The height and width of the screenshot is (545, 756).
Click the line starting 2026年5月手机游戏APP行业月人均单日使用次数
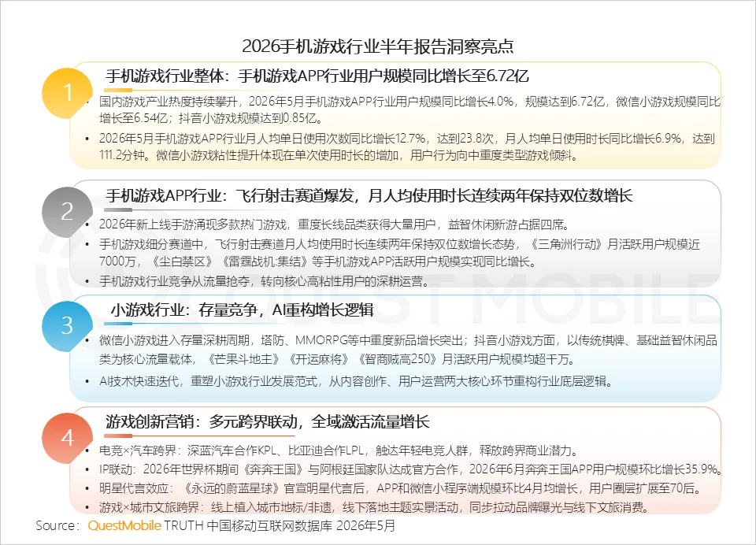coord(407,139)
